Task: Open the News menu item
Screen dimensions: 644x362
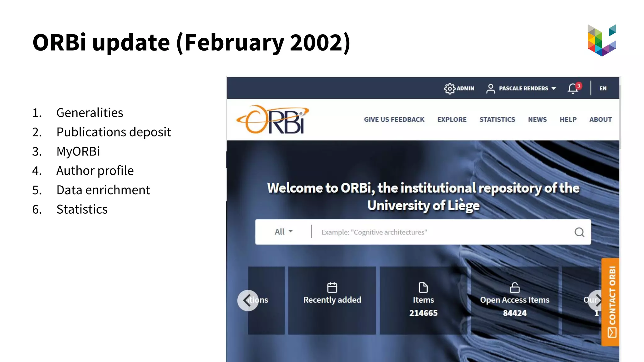Action: [537, 120]
